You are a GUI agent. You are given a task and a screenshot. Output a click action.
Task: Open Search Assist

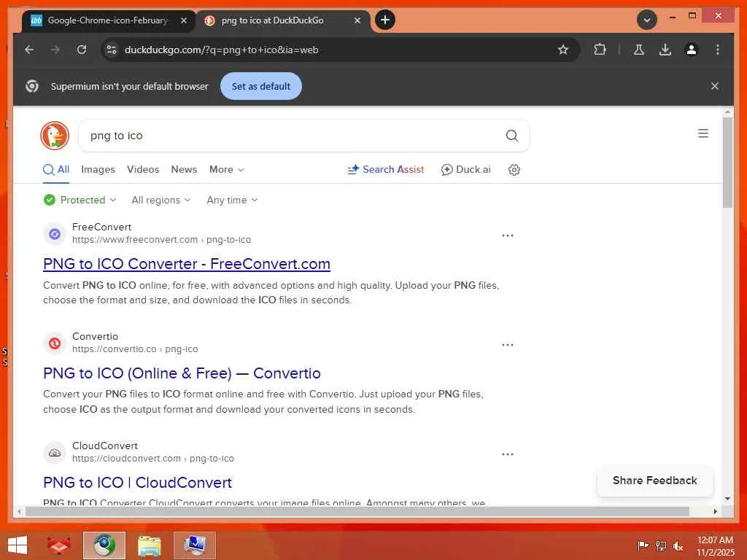point(385,169)
